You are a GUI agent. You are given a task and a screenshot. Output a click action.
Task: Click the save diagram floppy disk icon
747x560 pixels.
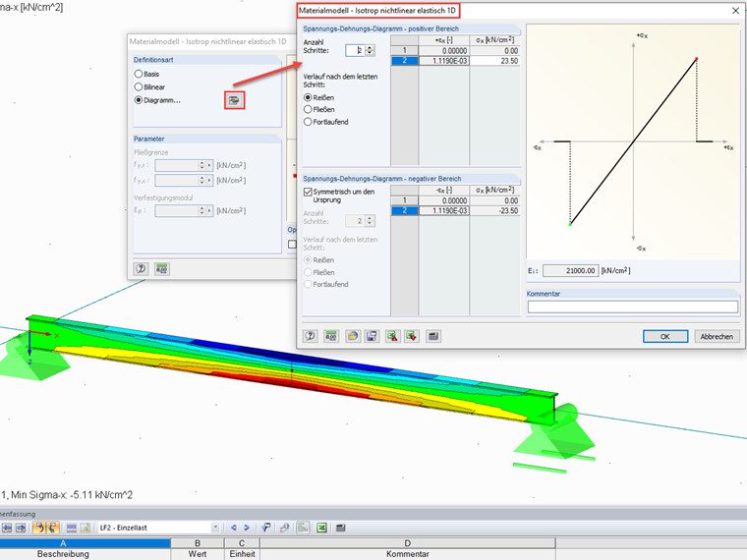coord(372,336)
